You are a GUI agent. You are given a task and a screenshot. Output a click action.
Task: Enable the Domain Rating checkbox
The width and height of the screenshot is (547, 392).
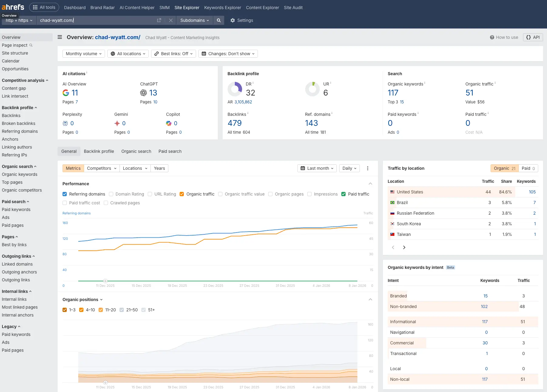[x=111, y=194]
